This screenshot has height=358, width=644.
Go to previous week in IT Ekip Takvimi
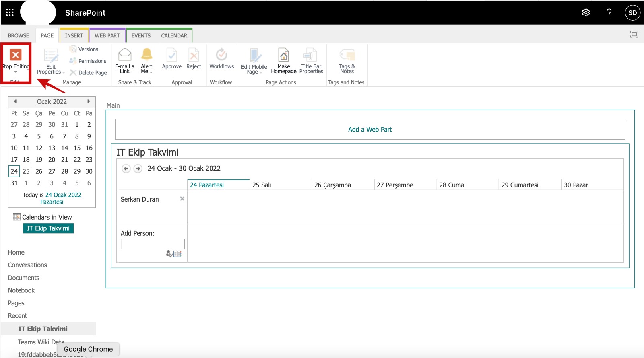tap(126, 169)
